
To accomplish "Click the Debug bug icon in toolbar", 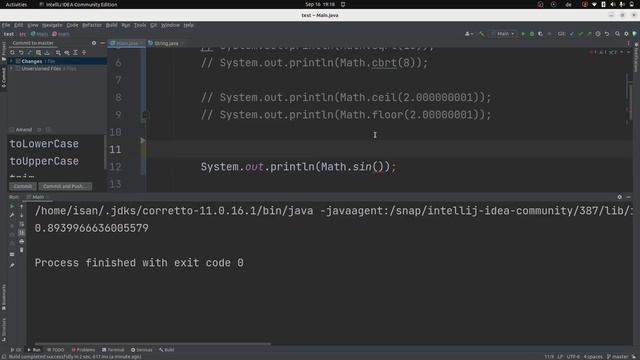I will coord(532,34).
